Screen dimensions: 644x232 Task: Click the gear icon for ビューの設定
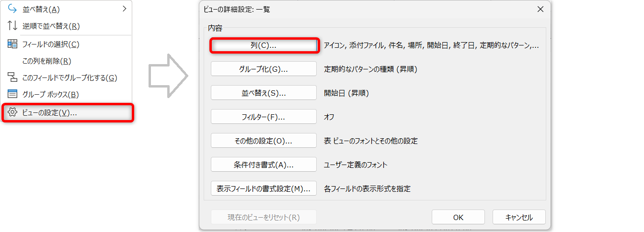point(12,112)
